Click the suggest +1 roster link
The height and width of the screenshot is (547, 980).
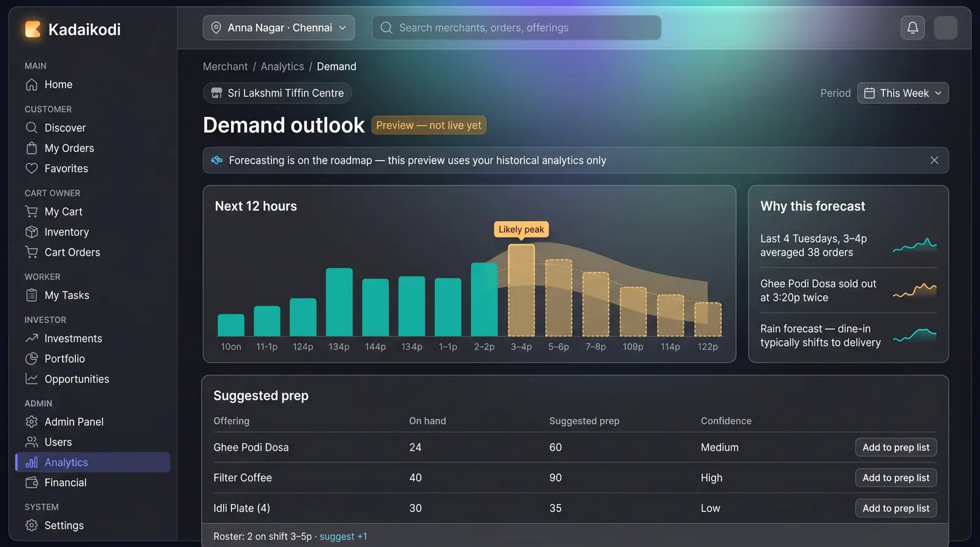(344, 537)
